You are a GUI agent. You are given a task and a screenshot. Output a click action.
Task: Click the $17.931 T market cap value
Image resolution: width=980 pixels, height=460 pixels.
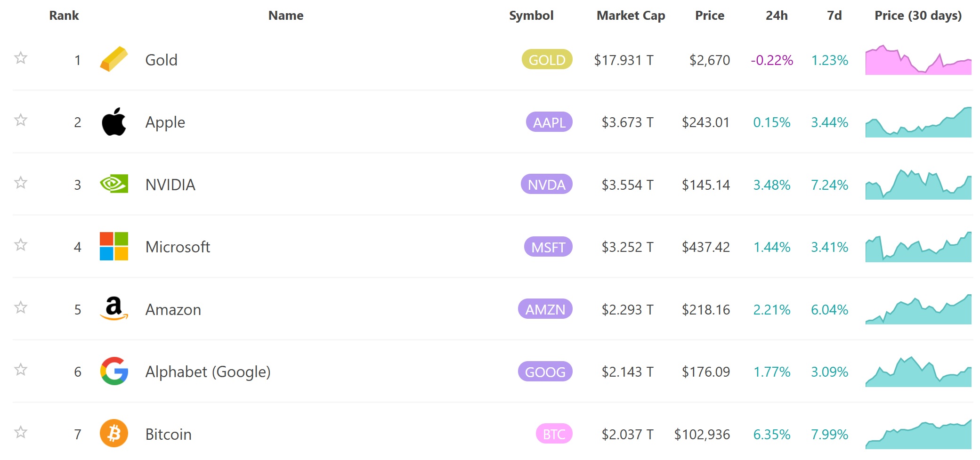tap(624, 60)
